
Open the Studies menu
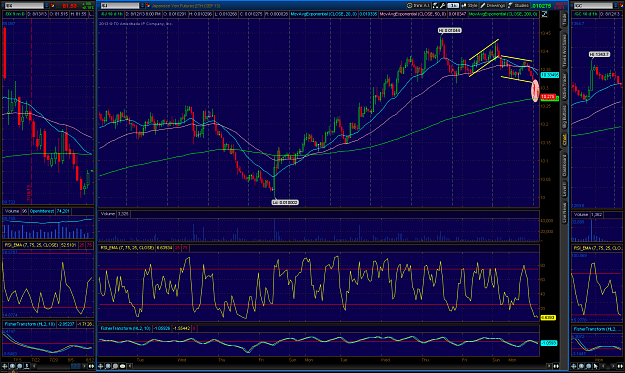[x=519, y=6]
